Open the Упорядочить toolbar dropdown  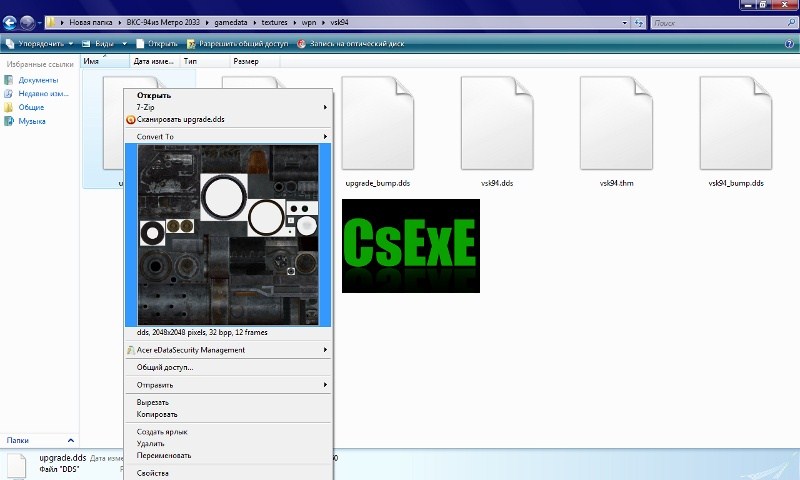pos(40,44)
